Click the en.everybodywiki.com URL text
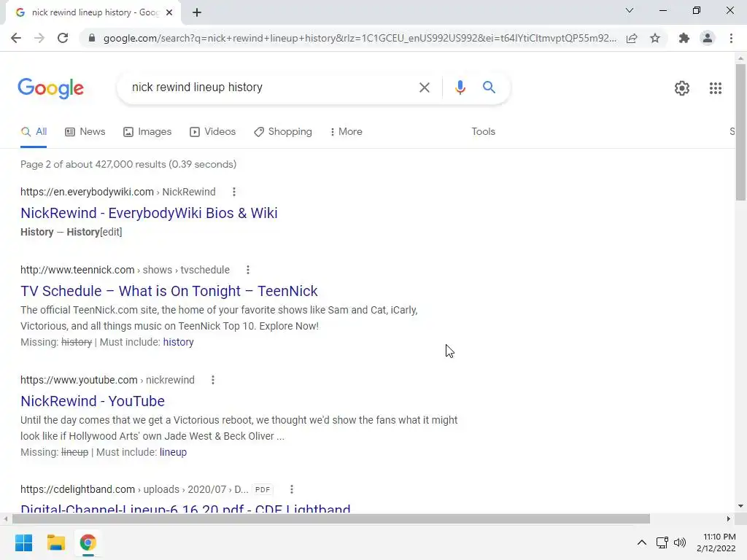The width and height of the screenshot is (747, 560). [x=117, y=192]
